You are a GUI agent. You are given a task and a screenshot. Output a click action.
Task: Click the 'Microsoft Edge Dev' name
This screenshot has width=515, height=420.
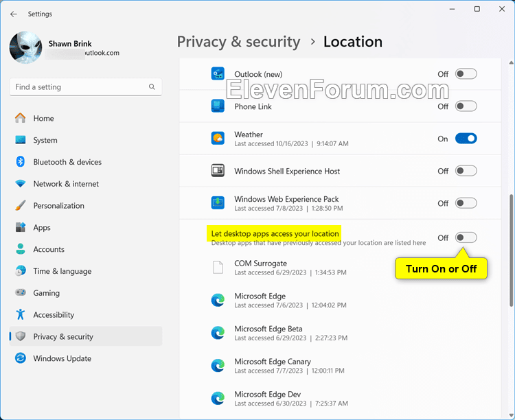[x=267, y=395]
